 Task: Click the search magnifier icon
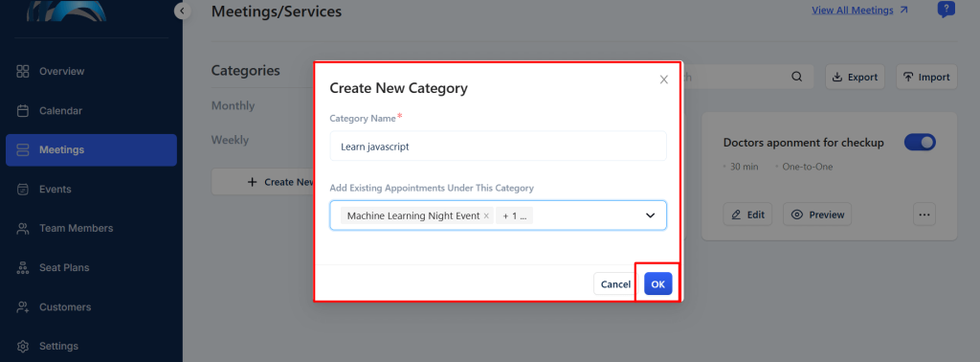click(796, 77)
